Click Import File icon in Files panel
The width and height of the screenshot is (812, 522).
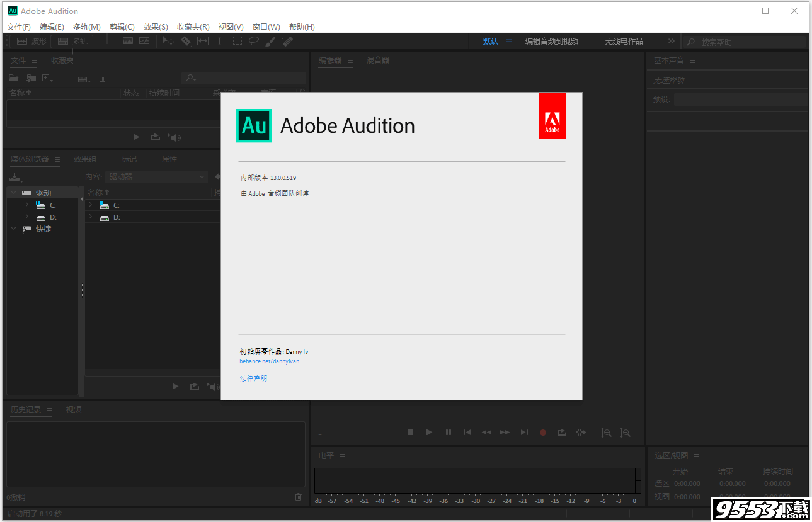(31, 78)
